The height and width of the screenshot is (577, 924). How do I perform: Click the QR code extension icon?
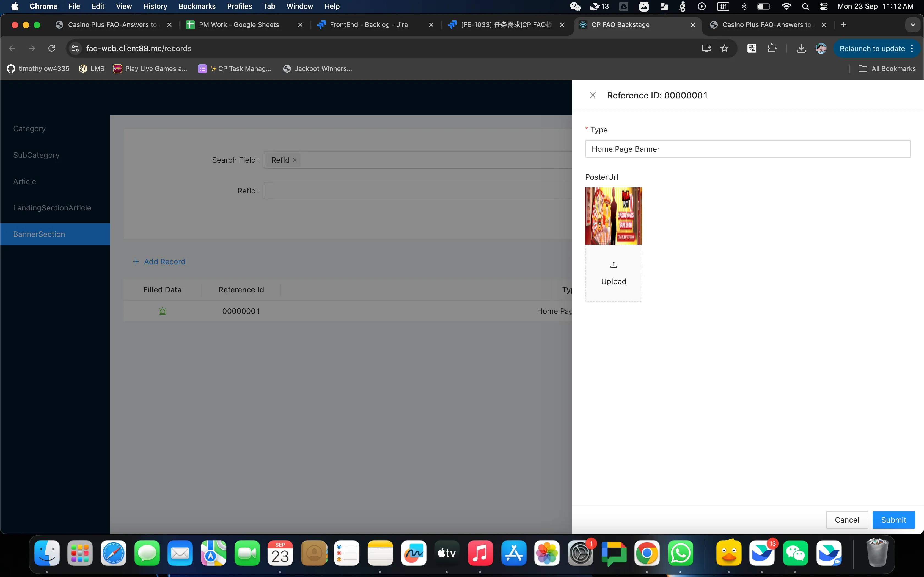point(751,48)
